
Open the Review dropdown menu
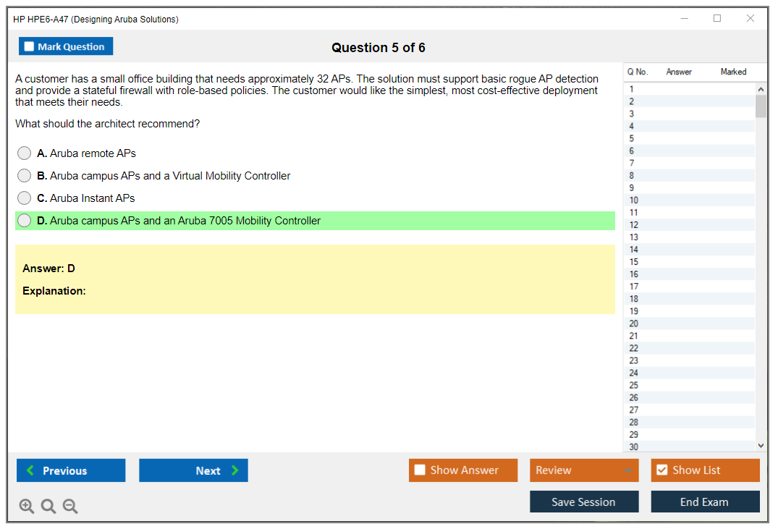584,470
